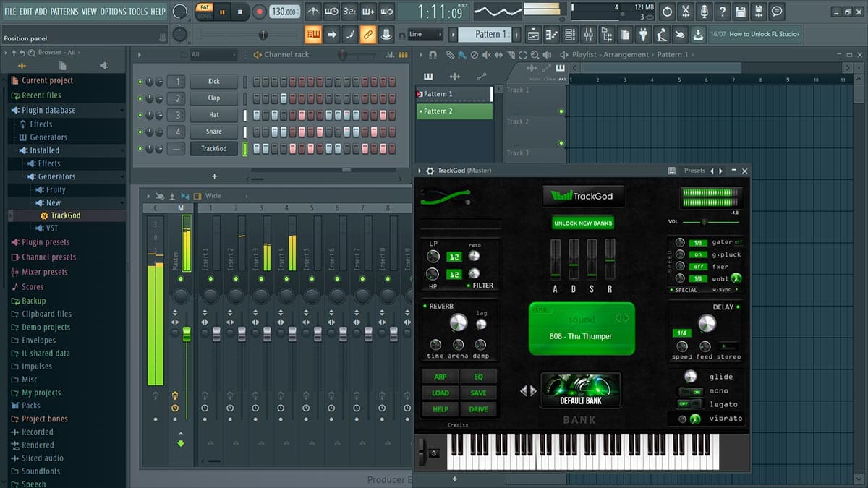Click UNLOCK NEW BANKS button
This screenshot has width=868, height=488.
[x=583, y=223]
